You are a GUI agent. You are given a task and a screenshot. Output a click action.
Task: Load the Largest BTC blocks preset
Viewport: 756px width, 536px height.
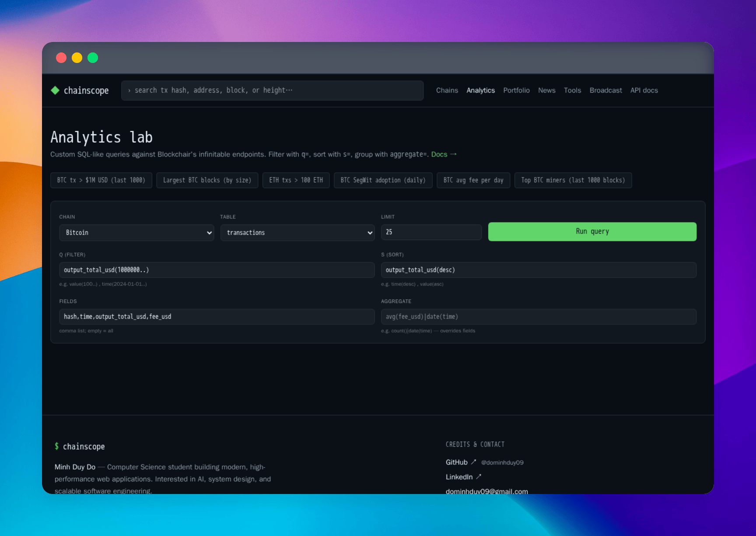click(x=207, y=180)
